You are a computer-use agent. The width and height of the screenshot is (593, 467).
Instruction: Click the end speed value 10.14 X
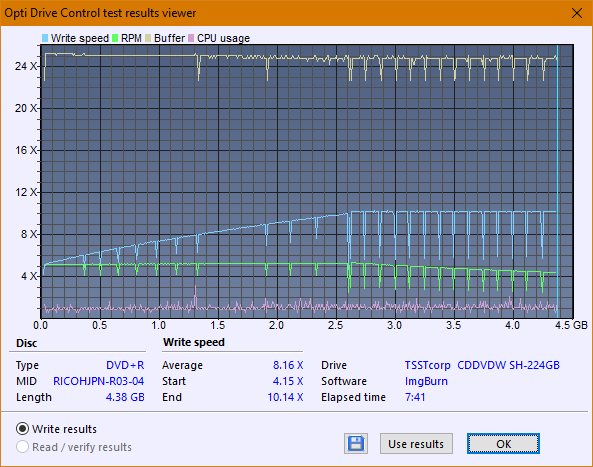tap(286, 397)
